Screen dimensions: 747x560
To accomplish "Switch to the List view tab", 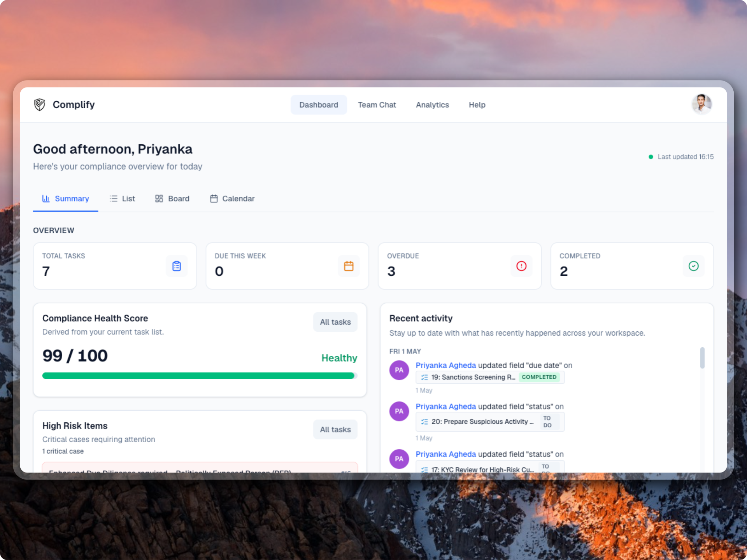I will click(122, 199).
